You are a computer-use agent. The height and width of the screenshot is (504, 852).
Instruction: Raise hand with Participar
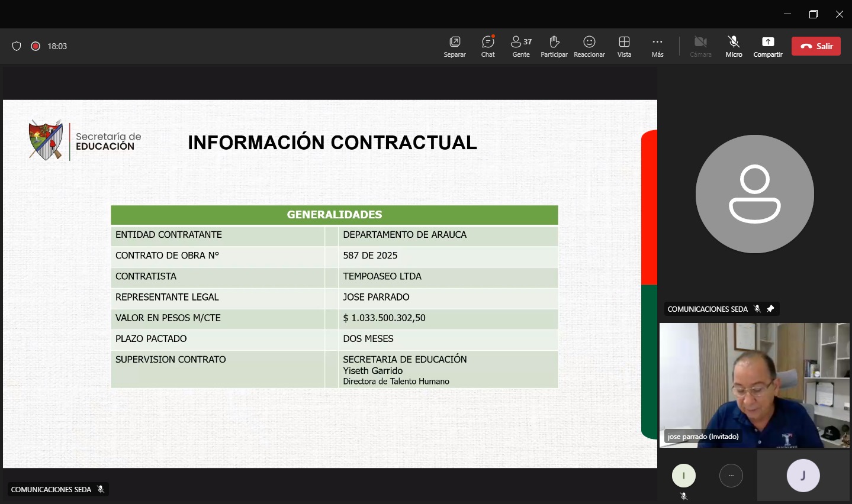click(554, 46)
